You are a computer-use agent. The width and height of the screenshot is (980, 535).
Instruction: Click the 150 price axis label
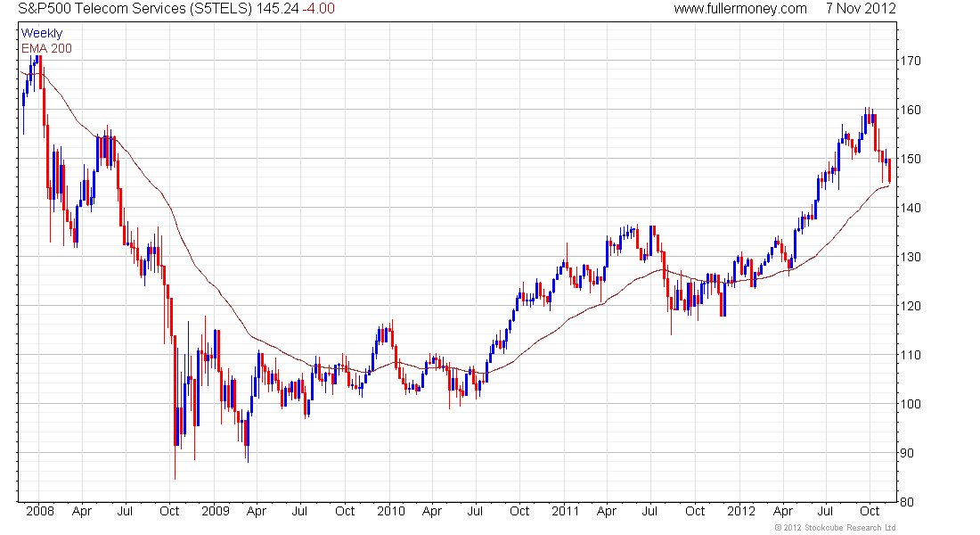pos(910,159)
